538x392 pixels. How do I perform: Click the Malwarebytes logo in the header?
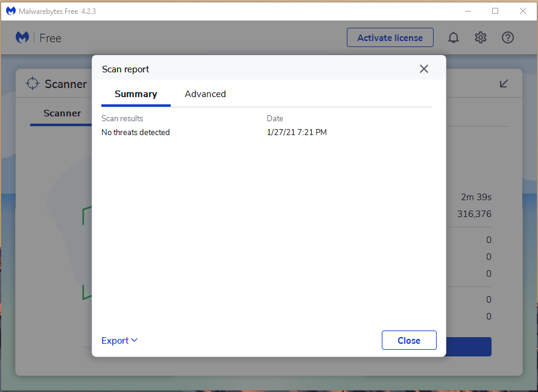22,37
